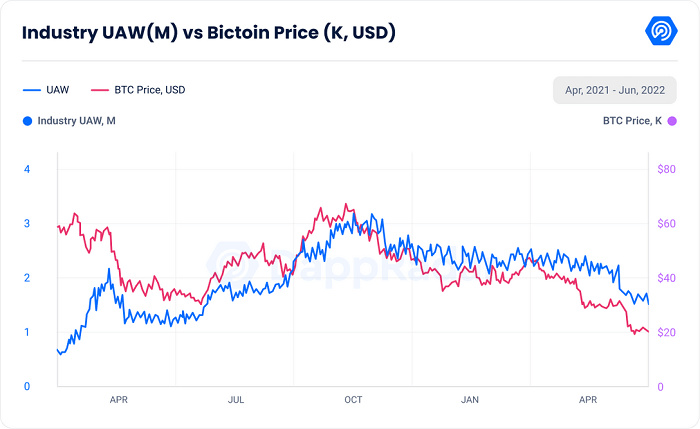
Task: Click the $60 right axis value
Action: point(667,223)
